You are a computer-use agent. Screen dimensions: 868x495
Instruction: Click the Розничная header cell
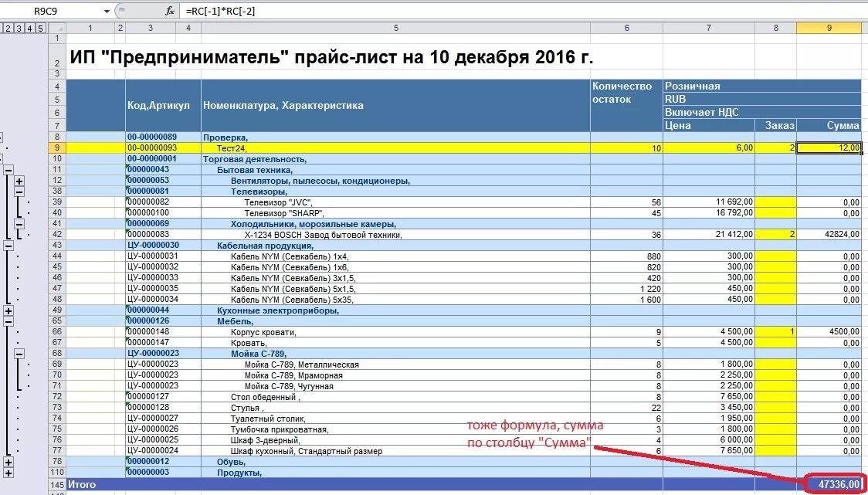[x=762, y=86]
